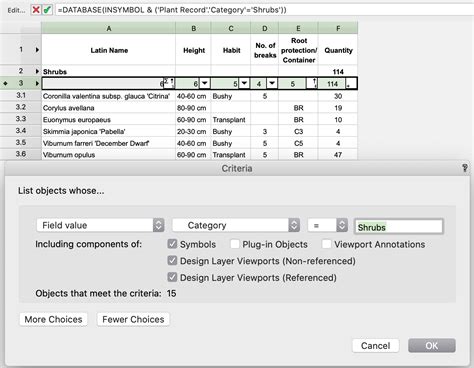This screenshot has width=474, height=368.
Task: Click the Shrubs value input field
Action: pos(399,227)
